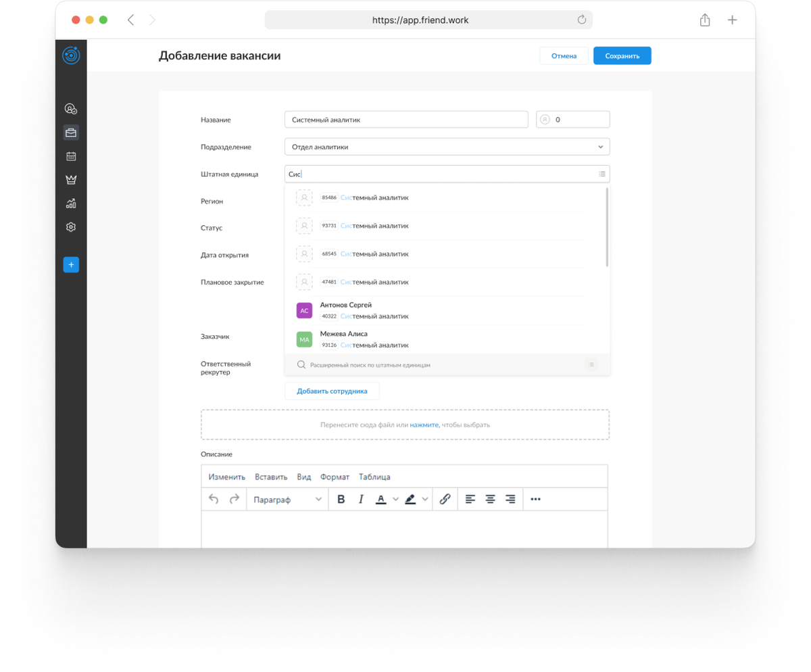Click the list icon beside extended search
Screen dimensions: 811x672
point(591,364)
